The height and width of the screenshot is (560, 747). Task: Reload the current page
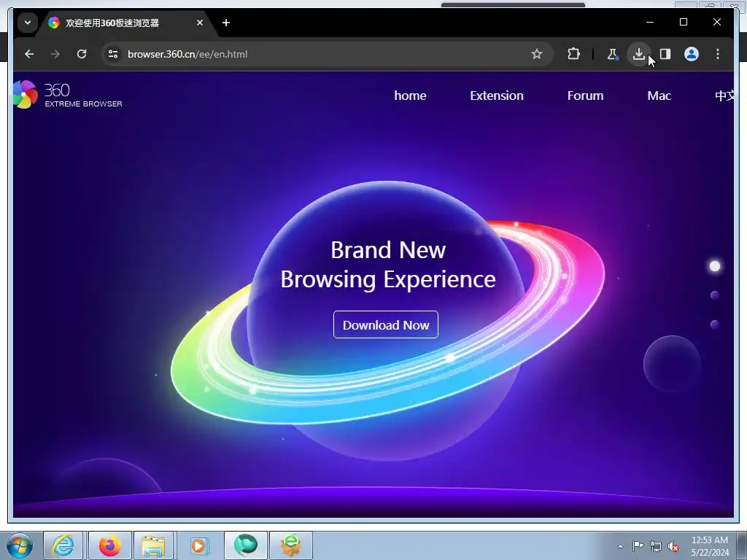click(x=82, y=54)
